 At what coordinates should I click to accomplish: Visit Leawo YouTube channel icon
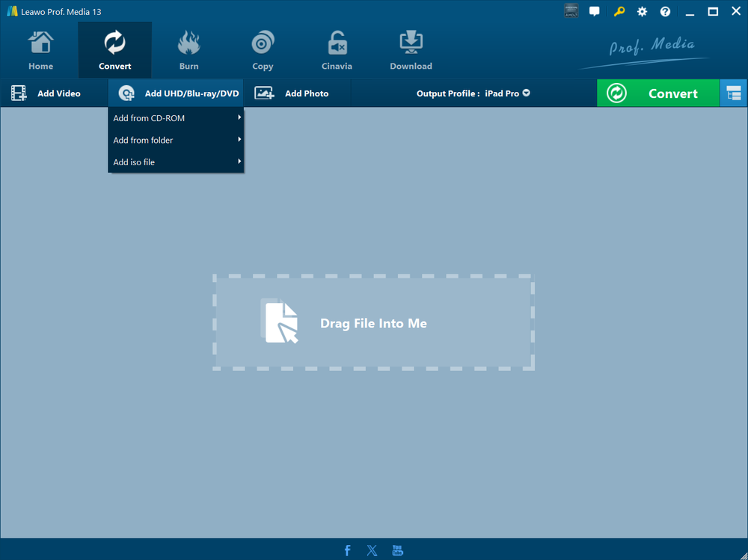pyautogui.click(x=397, y=550)
